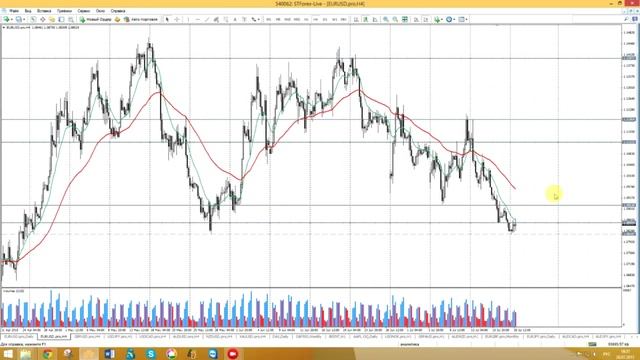Viewport: 640px width, 360px height.
Task: Open the Файл menu
Action: click(x=13, y=11)
